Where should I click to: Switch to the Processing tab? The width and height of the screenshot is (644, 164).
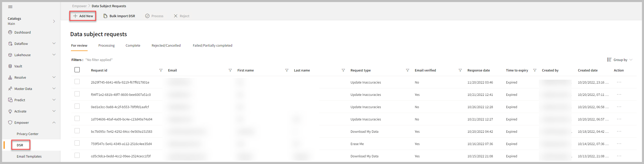click(106, 46)
